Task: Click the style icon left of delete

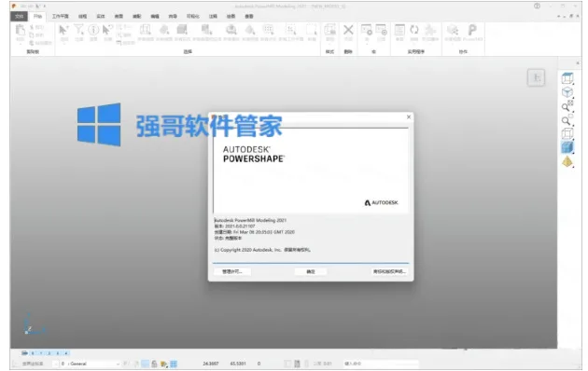Action: (x=330, y=30)
